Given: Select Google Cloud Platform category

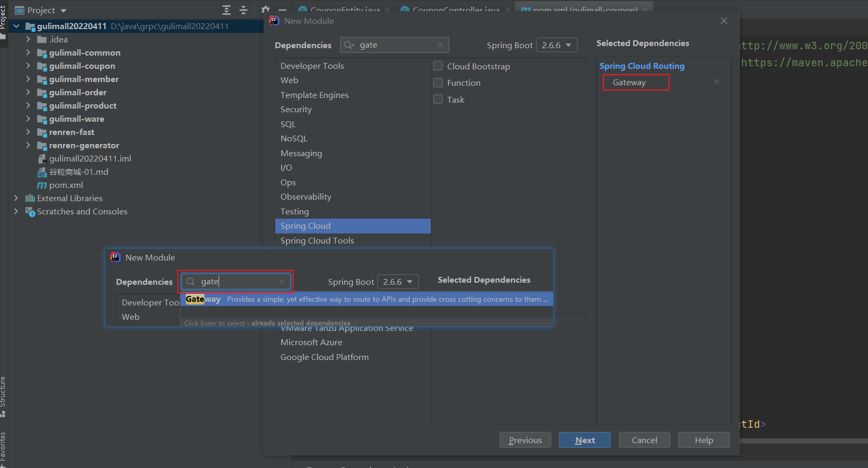Looking at the screenshot, I should coord(352,357).
